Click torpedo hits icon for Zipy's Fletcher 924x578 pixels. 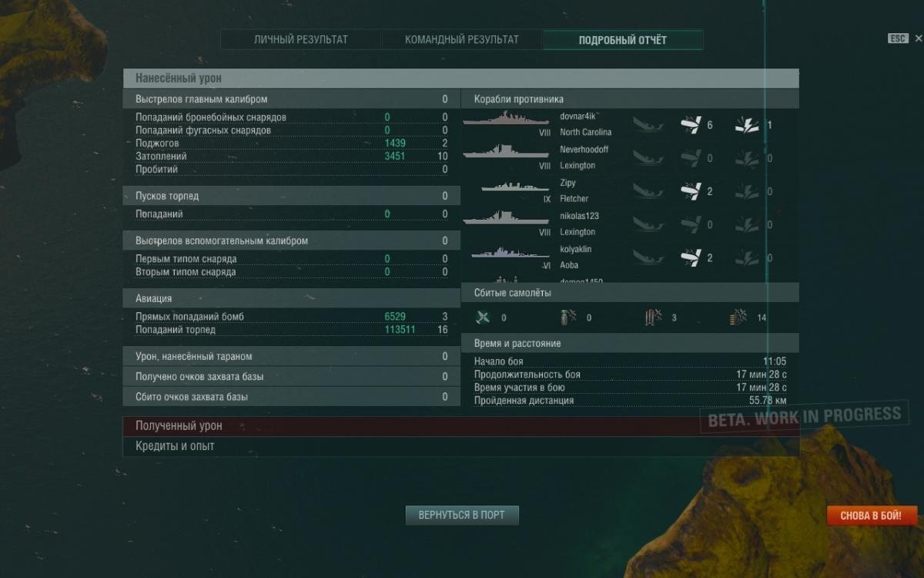[x=691, y=191]
